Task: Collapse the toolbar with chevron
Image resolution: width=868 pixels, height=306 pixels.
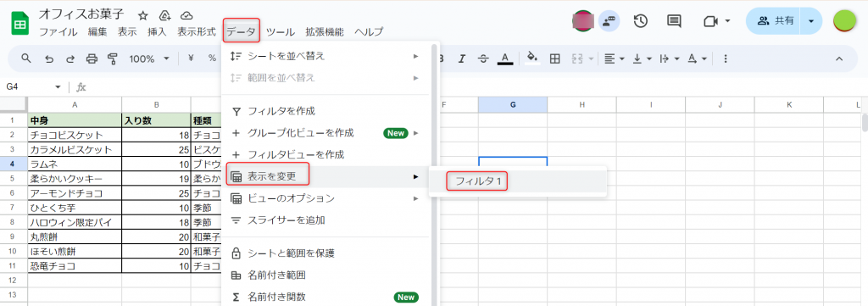Action: 839,58
